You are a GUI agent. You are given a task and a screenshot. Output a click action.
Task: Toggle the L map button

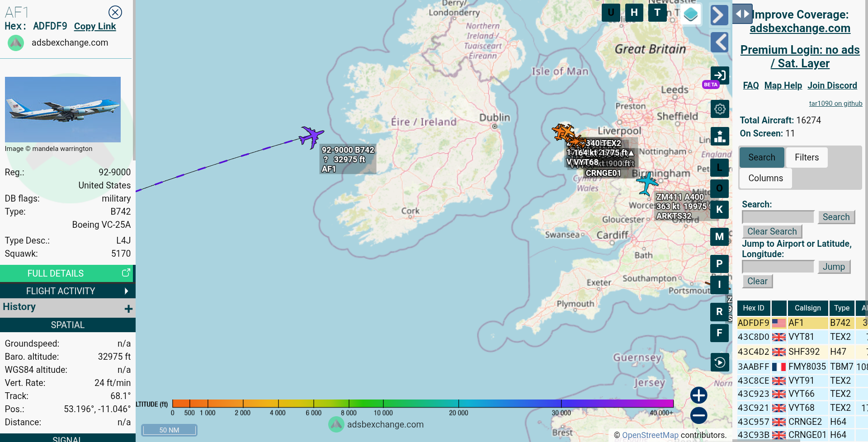(719, 168)
